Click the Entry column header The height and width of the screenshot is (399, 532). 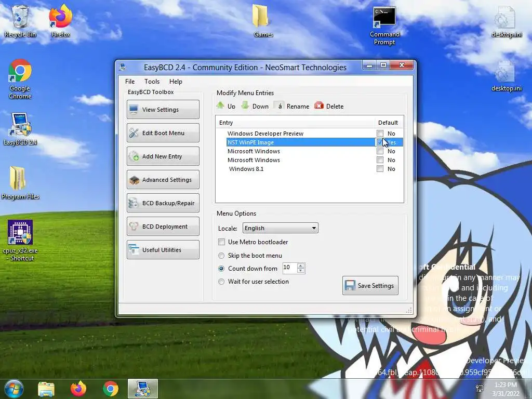pyautogui.click(x=295, y=123)
